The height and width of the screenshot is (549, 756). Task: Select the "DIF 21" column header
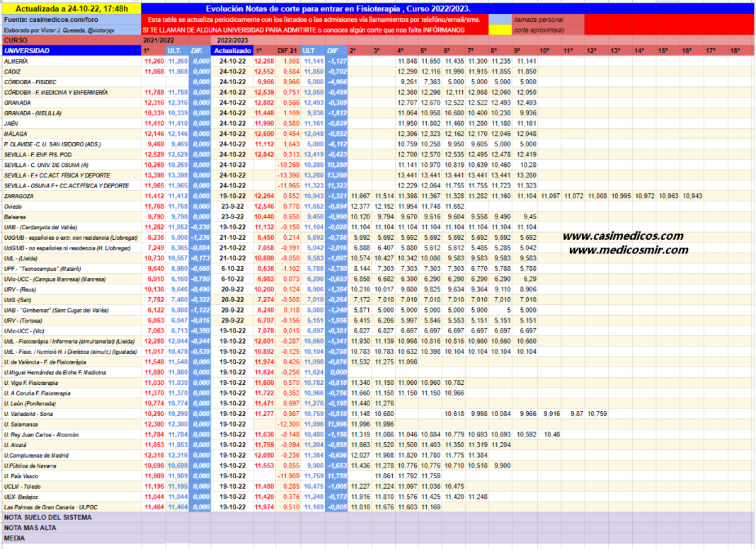point(288,51)
